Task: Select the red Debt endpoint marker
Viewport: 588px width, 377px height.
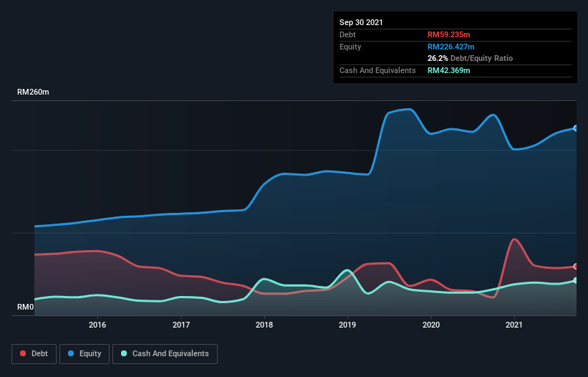Action: click(x=576, y=267)
